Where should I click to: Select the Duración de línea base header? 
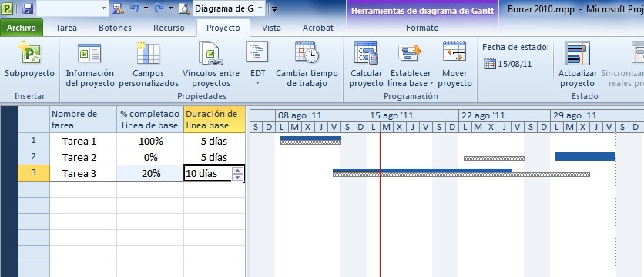click(214, 119)
